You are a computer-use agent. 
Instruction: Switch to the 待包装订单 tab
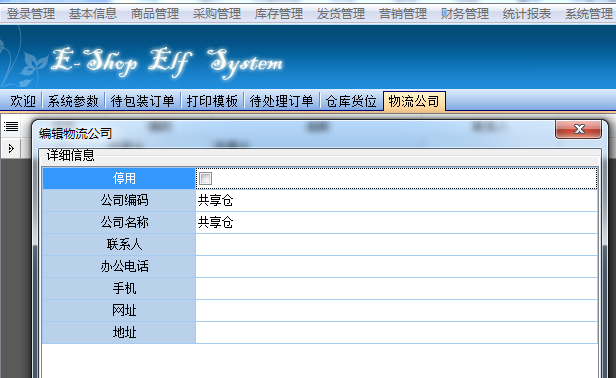pyautogui.click(x=142, y=101)
